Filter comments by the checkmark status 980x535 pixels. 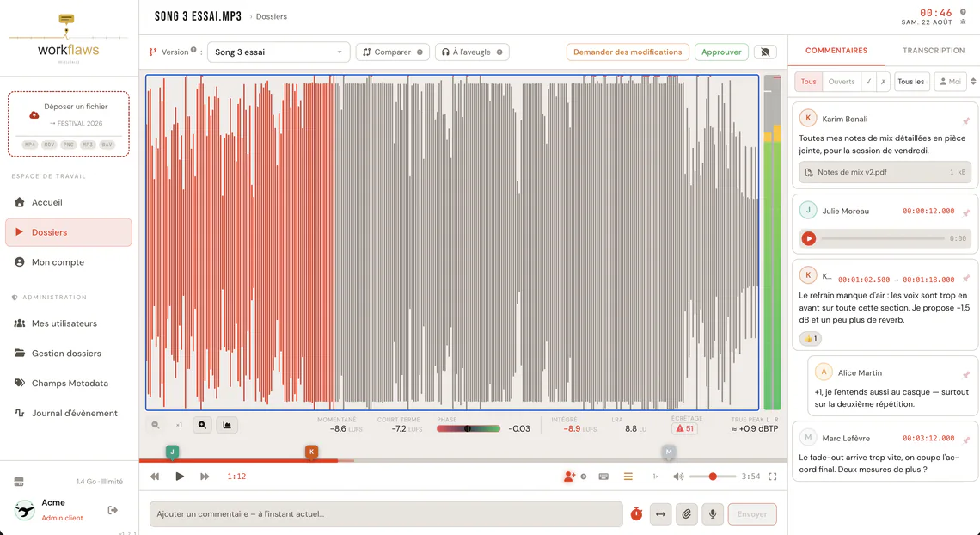(868, 82)
